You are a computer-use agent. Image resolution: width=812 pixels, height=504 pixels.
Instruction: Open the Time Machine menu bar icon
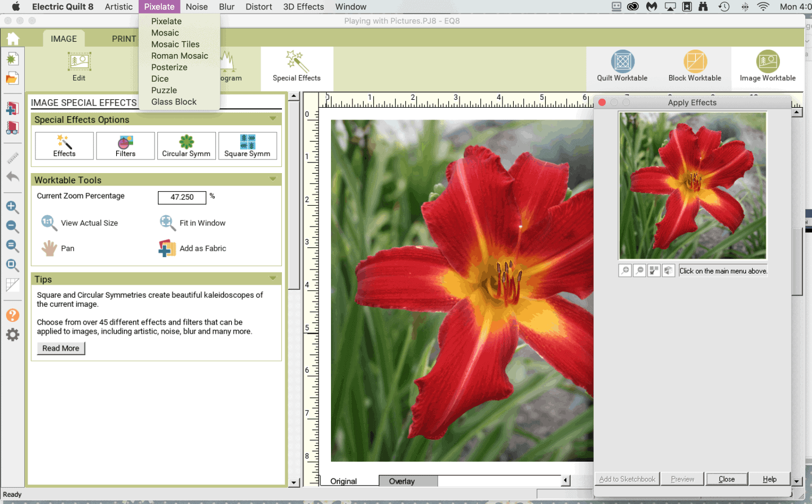[x=724, y=7]
